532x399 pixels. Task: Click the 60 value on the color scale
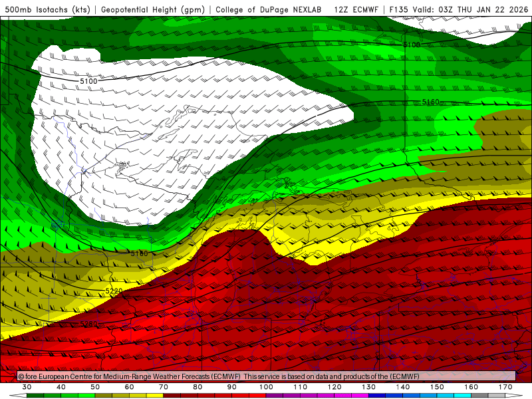(x=129, y=387)
